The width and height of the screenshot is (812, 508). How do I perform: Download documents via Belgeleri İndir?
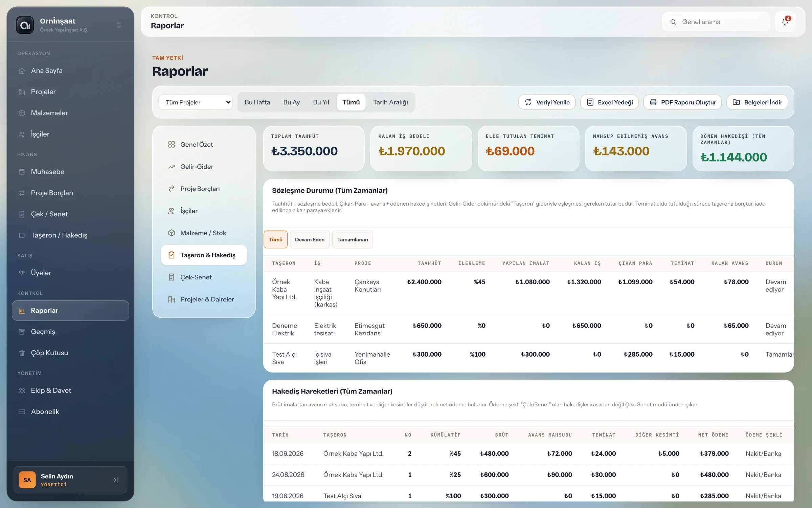[x=757, y=102]
